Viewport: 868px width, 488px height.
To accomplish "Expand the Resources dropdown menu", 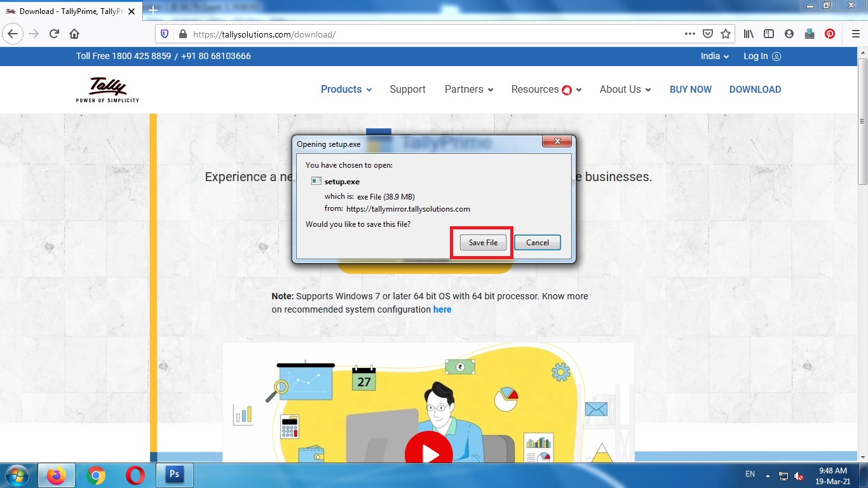I will pos(546,90).
